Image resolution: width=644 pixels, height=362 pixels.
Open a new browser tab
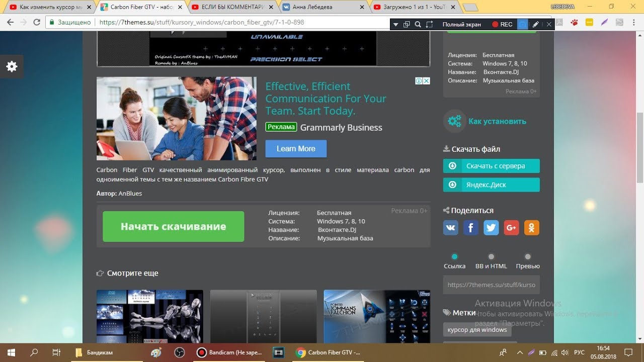pyautogui.click(x=470, y=8)
